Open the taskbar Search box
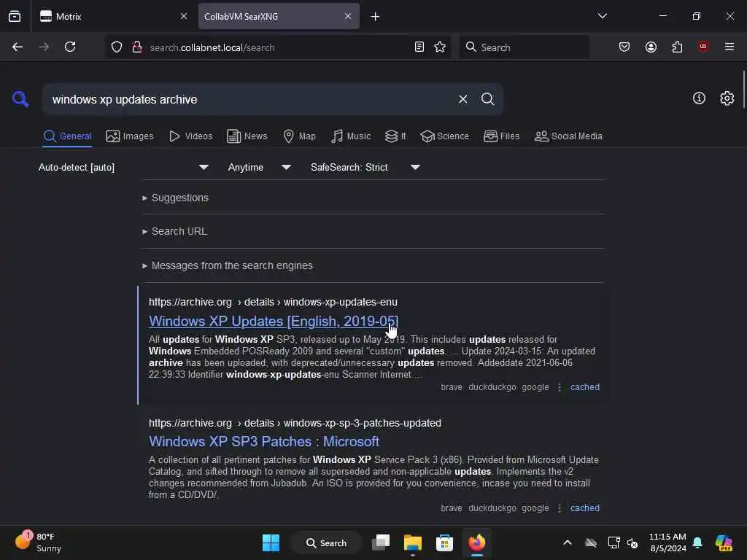The height and width of the screenshot is (560, 747). [327, 542]
